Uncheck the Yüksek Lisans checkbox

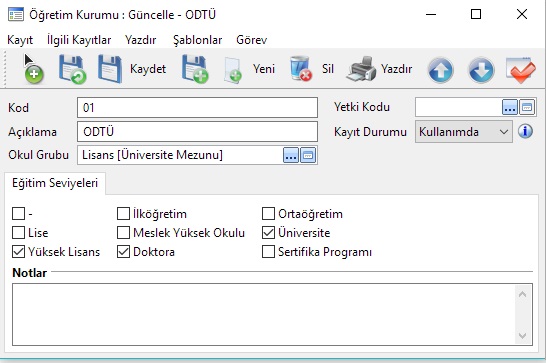(x=18, y=252)
